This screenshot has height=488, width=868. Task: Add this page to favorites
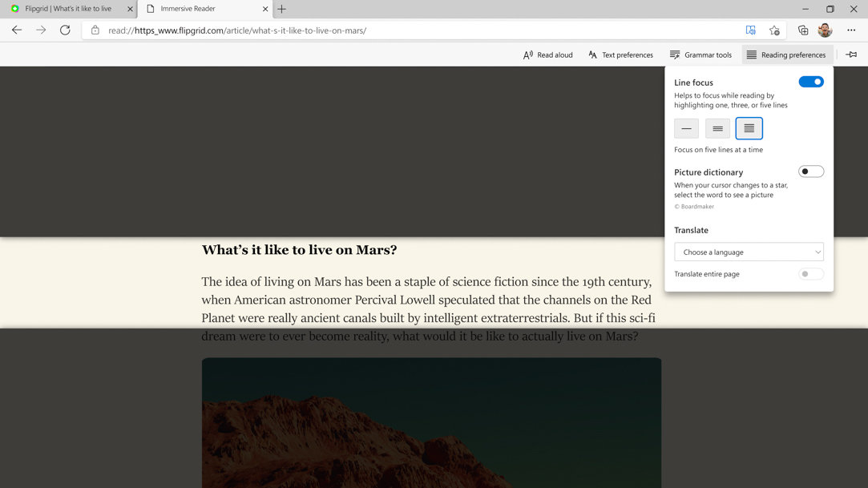tap(774, 30)
